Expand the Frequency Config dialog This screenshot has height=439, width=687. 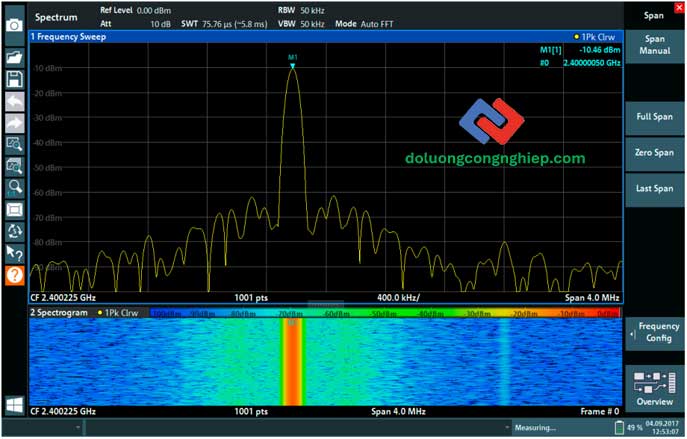(x=656, y=333)
